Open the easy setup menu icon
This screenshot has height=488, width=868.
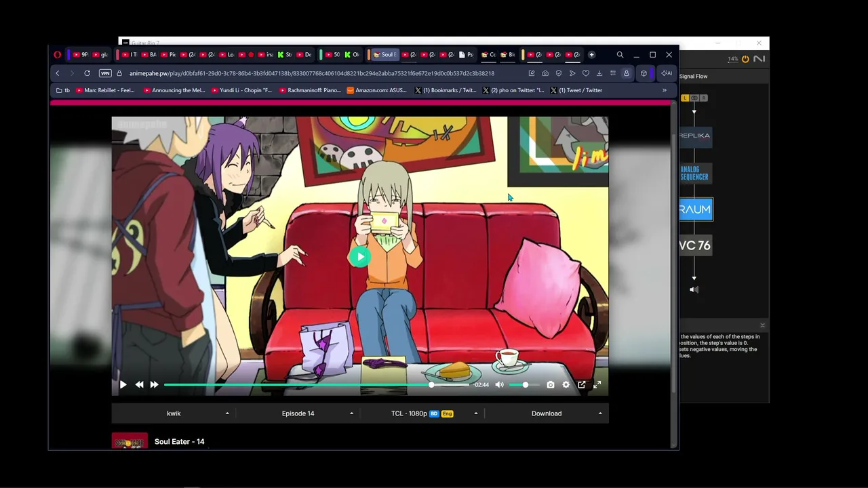pyautogui.click(x=613, y=73)
